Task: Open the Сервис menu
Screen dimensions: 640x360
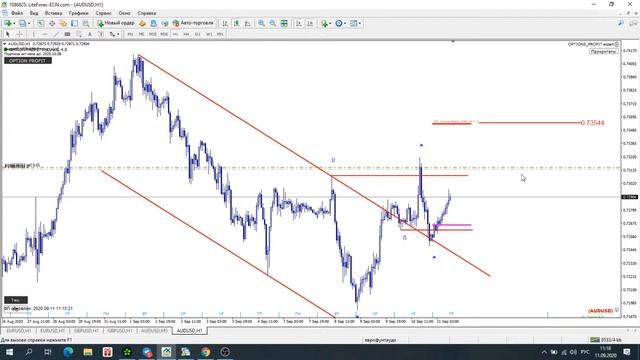Action: tap(104, 13)
